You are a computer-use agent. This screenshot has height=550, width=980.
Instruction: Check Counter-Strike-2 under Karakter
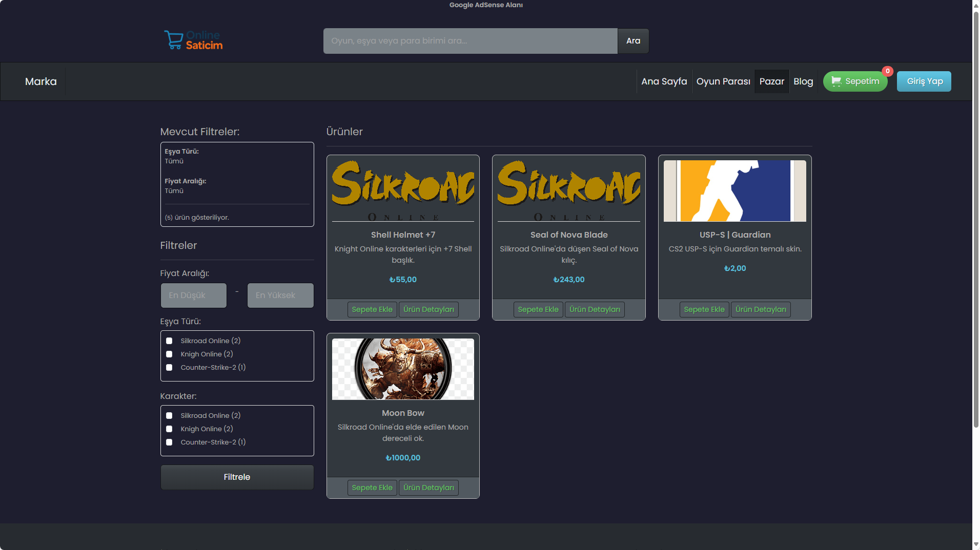click(169, 442)
